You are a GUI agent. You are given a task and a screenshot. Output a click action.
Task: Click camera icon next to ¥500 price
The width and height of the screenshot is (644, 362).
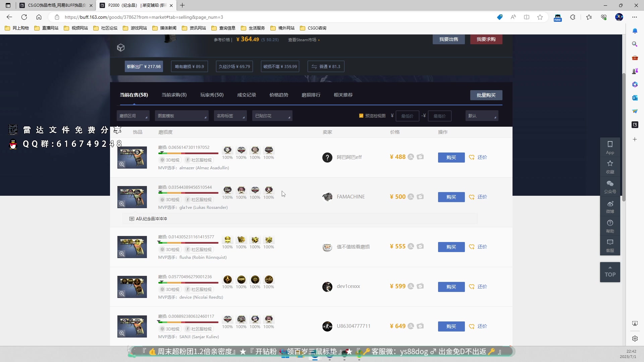click(x=420, y=197)
